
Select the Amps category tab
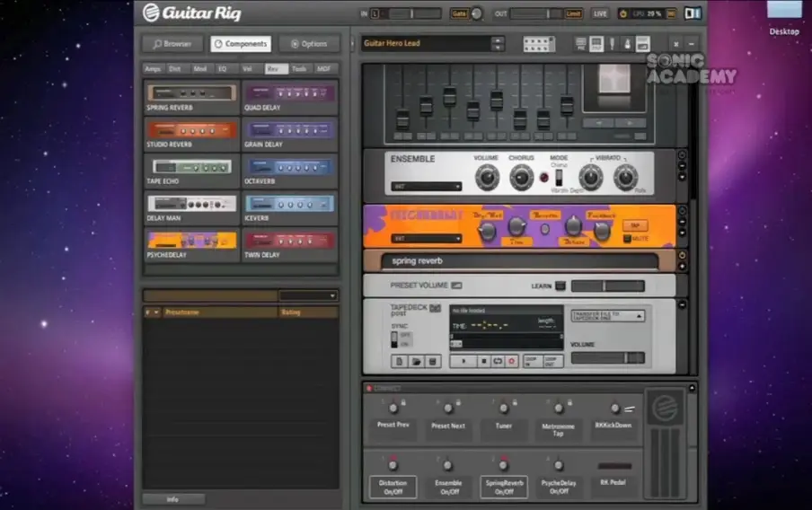[153, 69]
